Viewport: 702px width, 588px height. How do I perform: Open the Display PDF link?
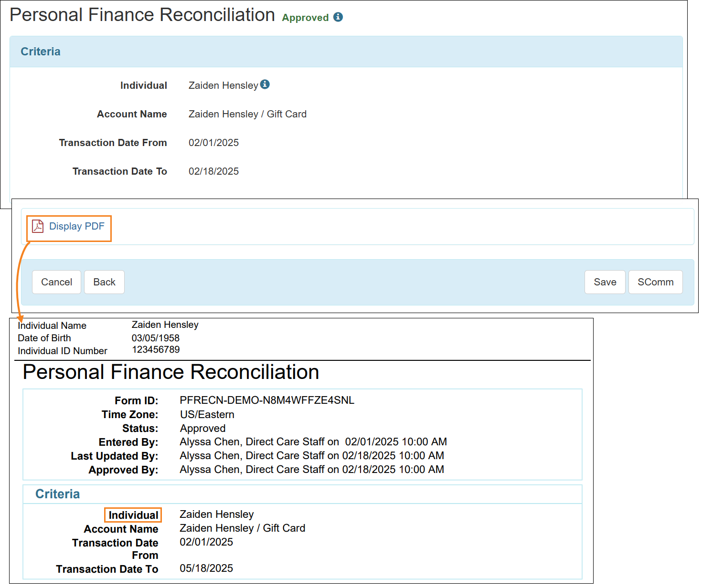[76, 226]
